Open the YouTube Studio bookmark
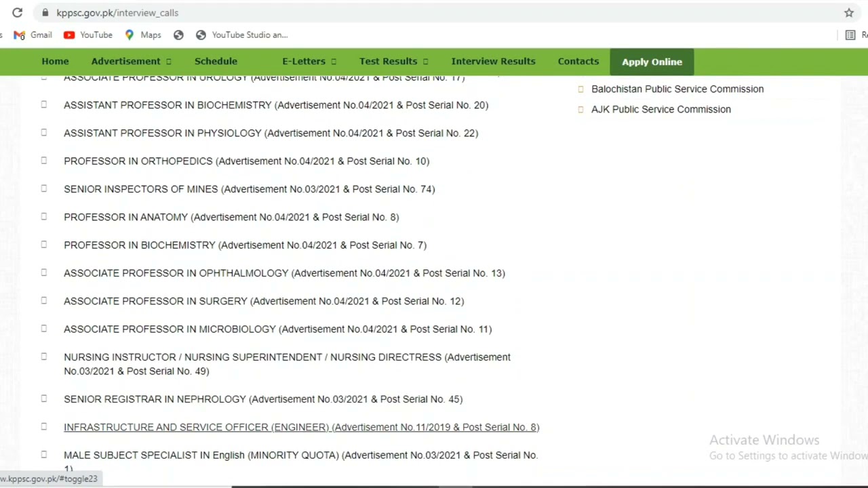The height and width of the screenshot is (488, 868). (241, 35)
